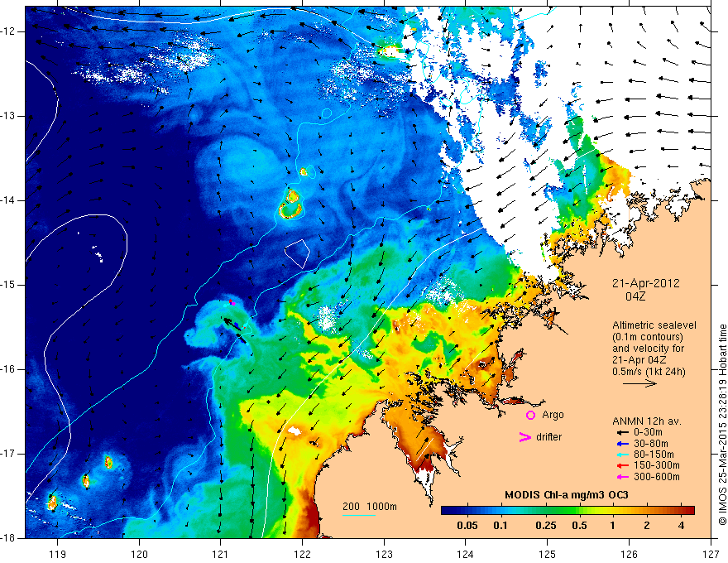Click the '300-600m' legend label

click(x=657, y=477)
